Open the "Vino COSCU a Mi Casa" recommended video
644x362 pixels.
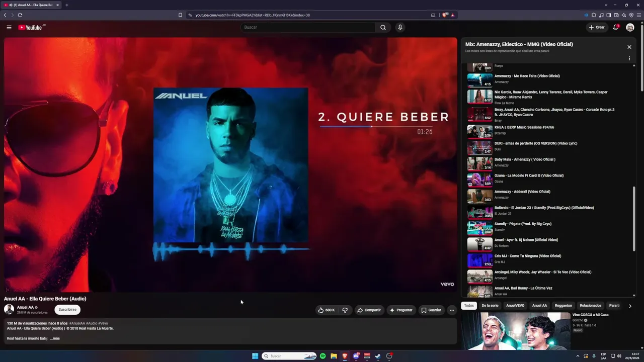point(590,315)
